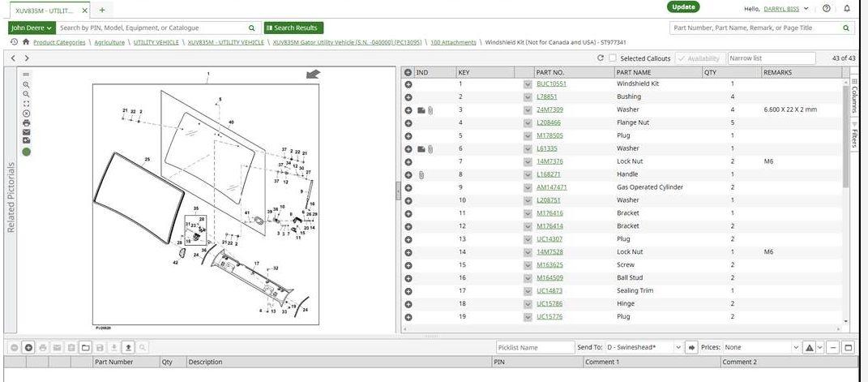Screen dimensions: 868x382
Task: Send the picklist with the arrow button
Action: tap(691, 348)
